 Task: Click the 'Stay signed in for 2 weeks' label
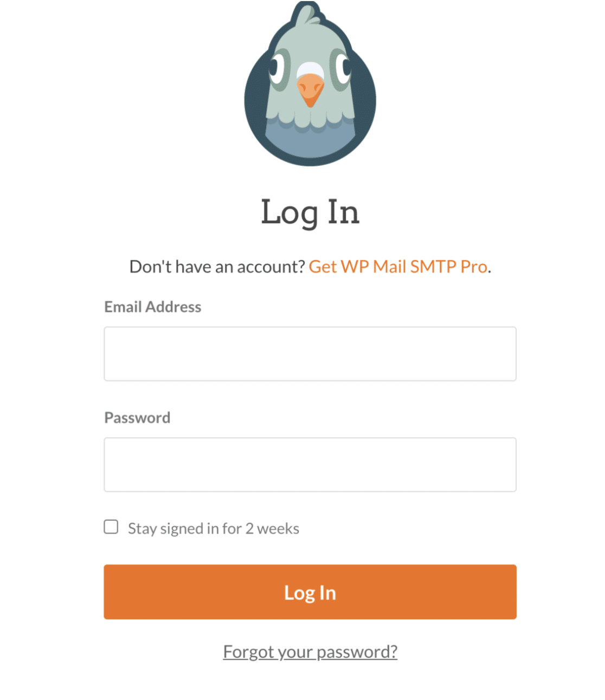(x=214, y=528)
